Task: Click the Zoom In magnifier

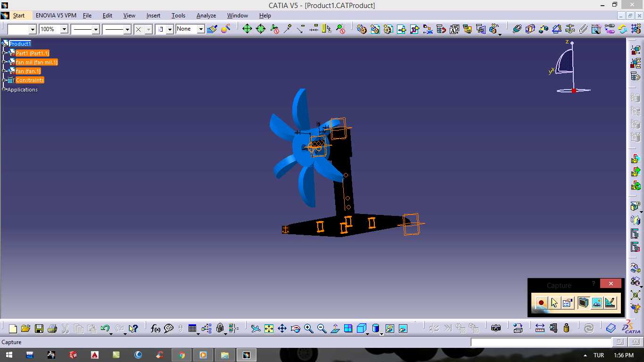Action: tap(308, 329)
